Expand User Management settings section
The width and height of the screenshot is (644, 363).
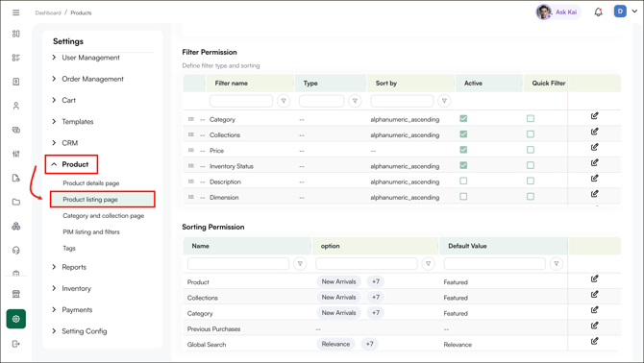point(86,58)
